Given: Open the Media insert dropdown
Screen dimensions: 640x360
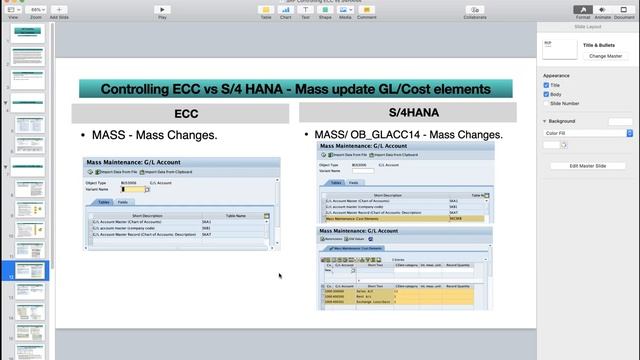Looking at the screenshot, I should coord(345,10).
